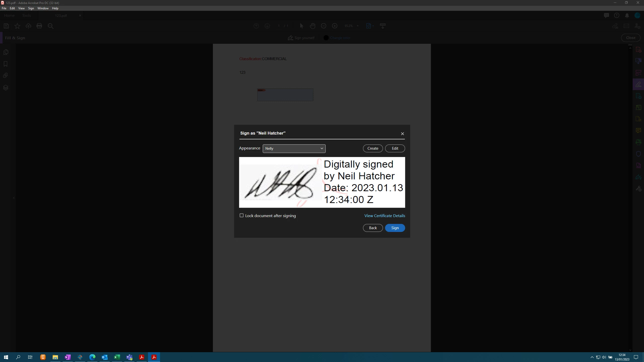This screenshot has width=644, height=362.
Task: Open View Certificate Details link
Action: coord(385,216)
